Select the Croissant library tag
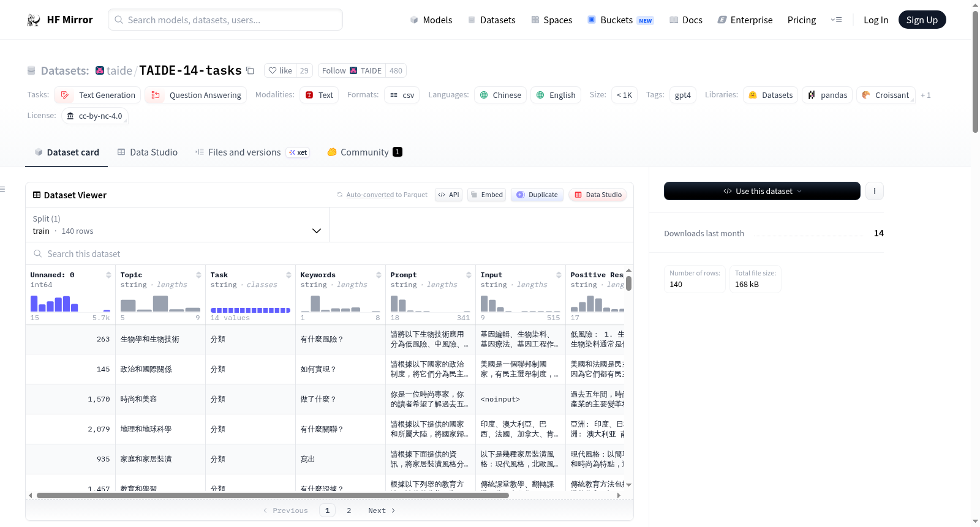Viewport: 980px width, 527px height. pos(886,95)
